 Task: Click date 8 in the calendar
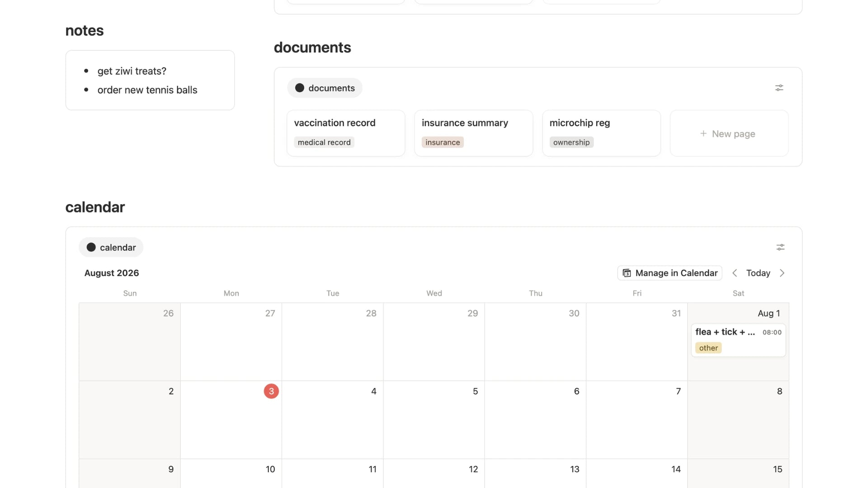[779, 391]
